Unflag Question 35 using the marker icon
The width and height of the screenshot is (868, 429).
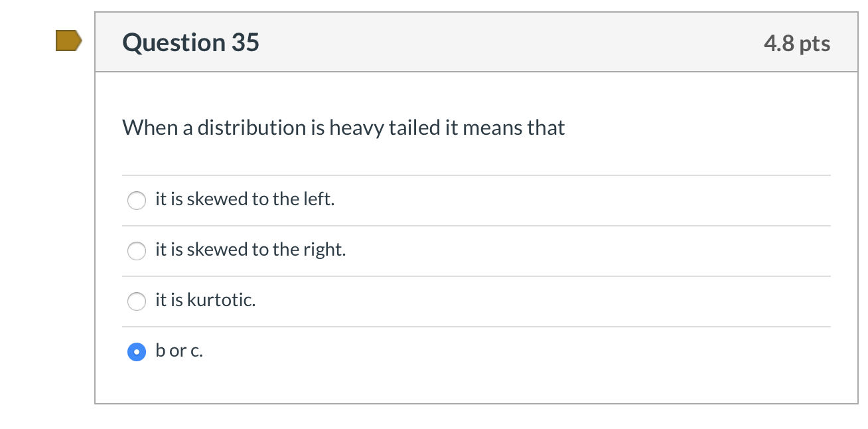pyautogui.click(x=69, y=41)
